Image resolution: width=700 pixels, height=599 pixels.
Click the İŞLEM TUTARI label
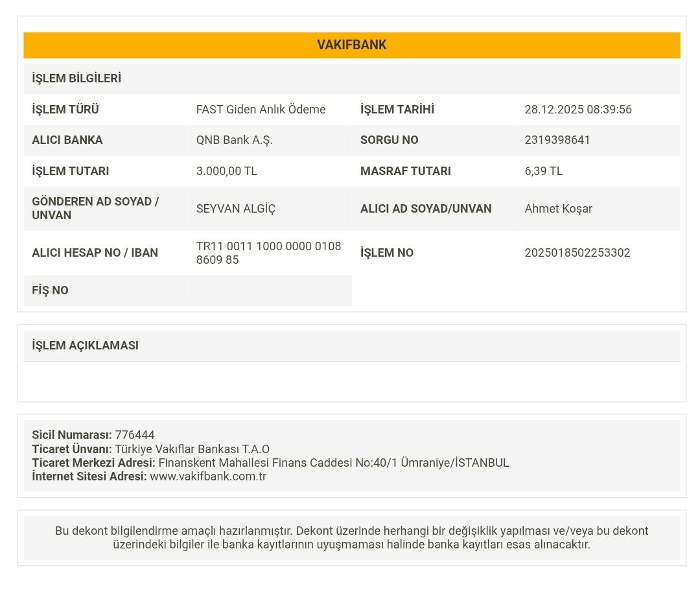pos(71,171)
